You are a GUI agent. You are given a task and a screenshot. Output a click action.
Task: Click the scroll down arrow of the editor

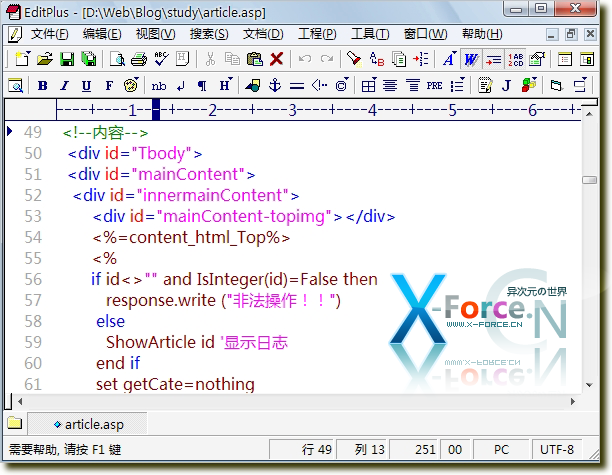point(589,385)
